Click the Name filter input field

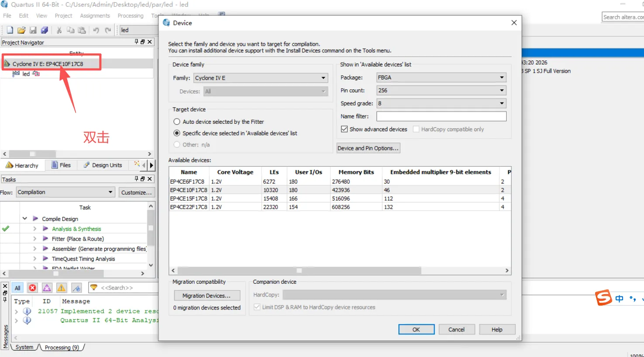(x=442, y=116)
